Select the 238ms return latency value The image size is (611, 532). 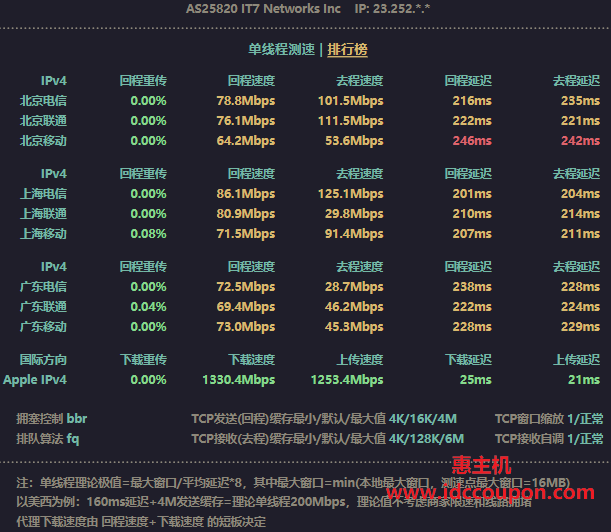tap(472, 287)
